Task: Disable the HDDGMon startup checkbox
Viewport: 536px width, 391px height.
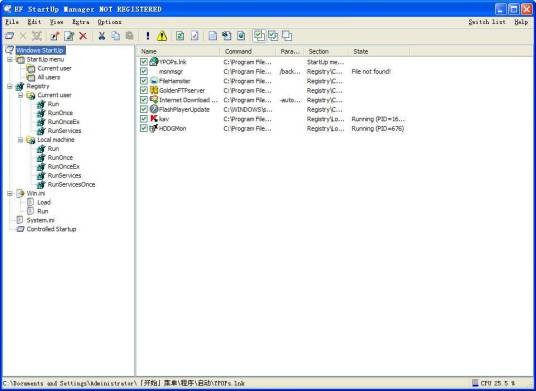Action: pyautogui.click(x=144, y=128)
